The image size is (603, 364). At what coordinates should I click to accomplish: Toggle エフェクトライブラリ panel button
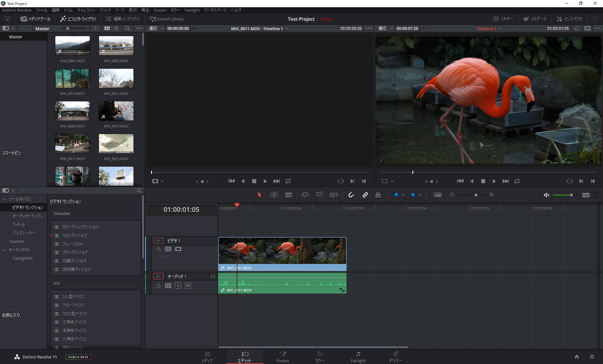click(x=78, y=19)
